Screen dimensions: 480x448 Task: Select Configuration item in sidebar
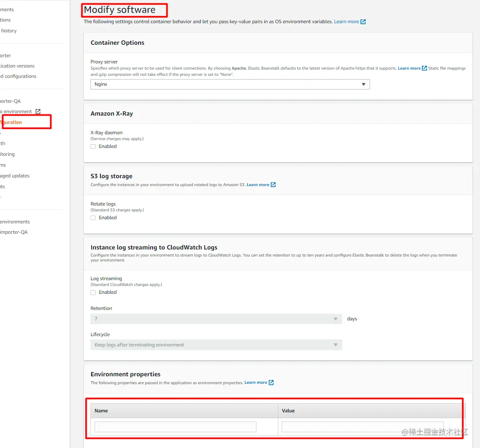tap(11, 122)
